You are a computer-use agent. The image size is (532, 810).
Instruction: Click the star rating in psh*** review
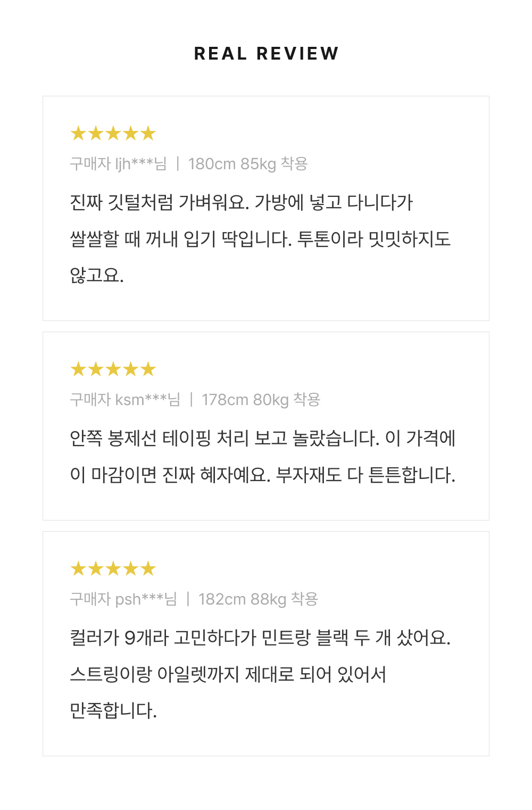(x=113, y=568)
